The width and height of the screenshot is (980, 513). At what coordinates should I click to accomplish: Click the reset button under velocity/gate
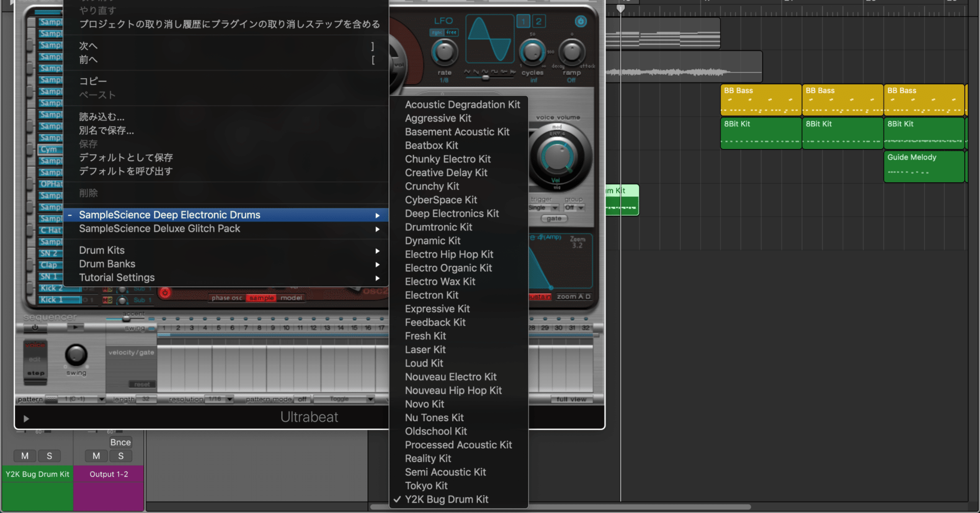click(141, 384)
